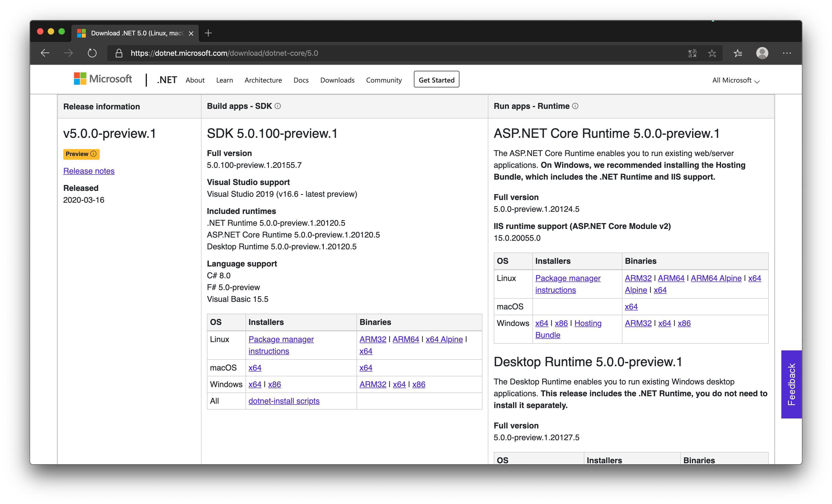Click the yellow Preview badge
The height and width of the screenshot is (504, 832).
(81, 154)
